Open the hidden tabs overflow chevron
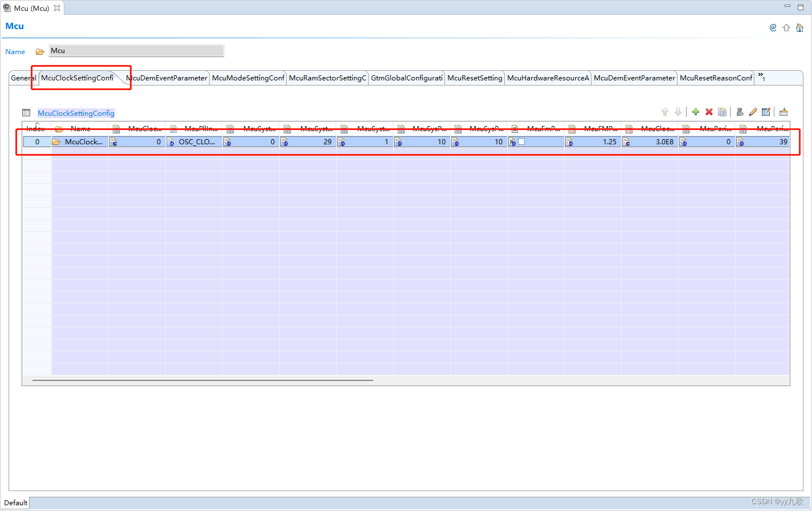This screenshot has width=812, height=511. [x=761, y=77]
